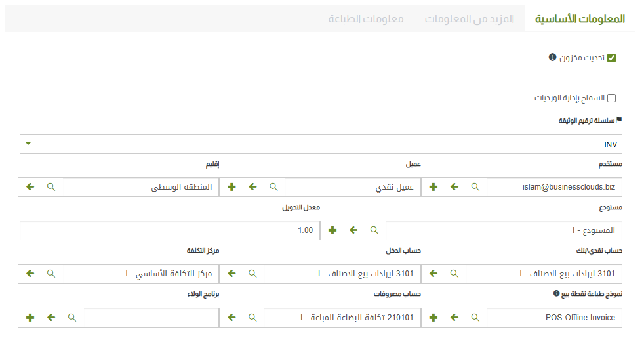Enable the السماح بإدارة الورديات checkbox
Viewport: 644px width, 340px height.
612,98
